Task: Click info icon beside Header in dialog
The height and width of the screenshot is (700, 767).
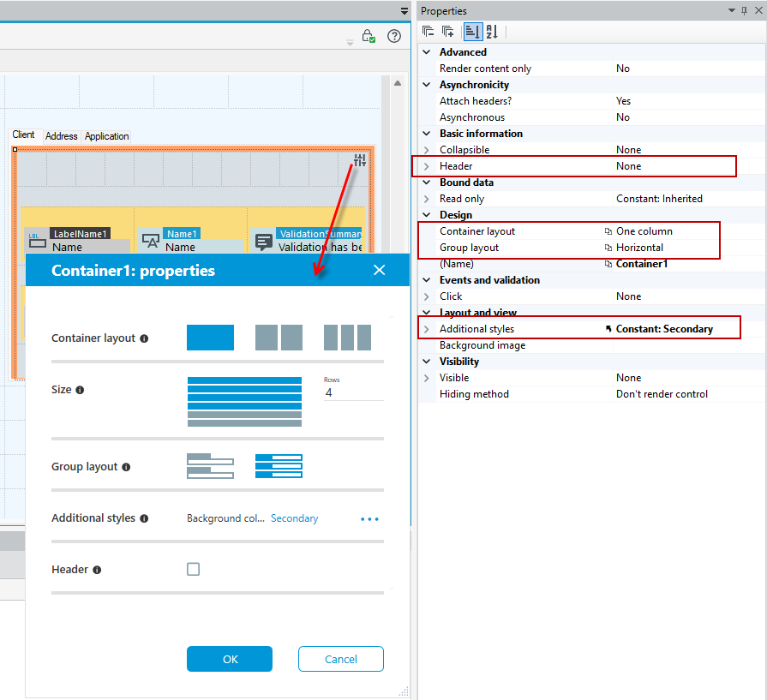Action: (x=98, y=570)
